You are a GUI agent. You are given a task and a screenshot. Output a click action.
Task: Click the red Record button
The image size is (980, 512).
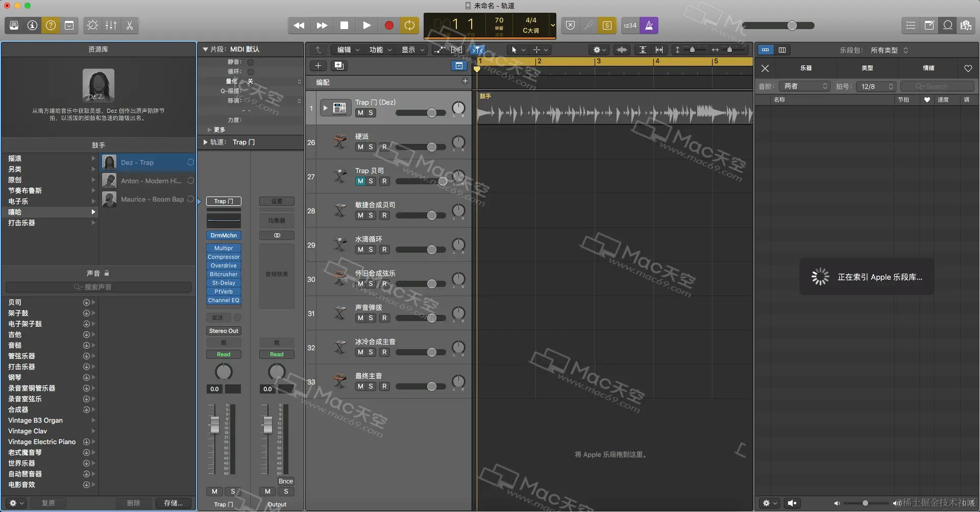point(389,26)
